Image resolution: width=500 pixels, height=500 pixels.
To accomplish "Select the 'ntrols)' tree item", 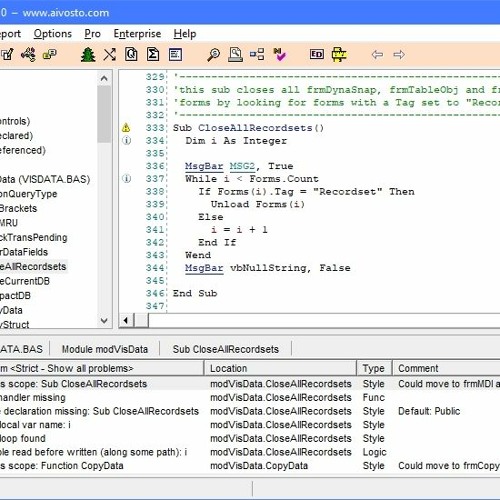I will (15, 121).
